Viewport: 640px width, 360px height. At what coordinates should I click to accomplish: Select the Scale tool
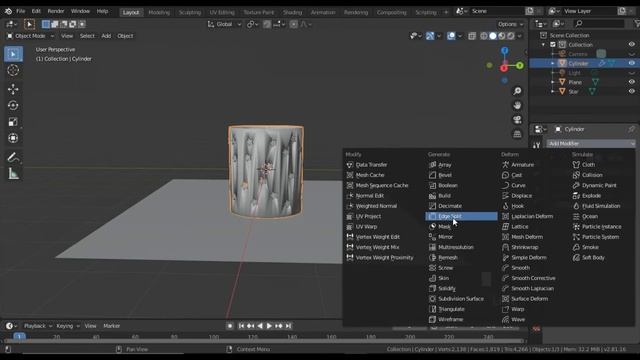pos(13,122)
